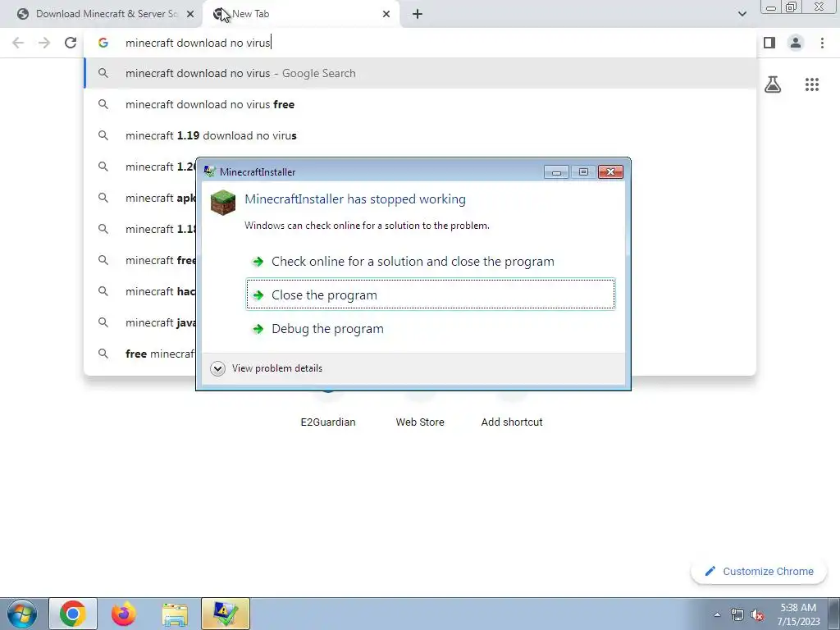Select the 'free minecraft' suggestion row

[139, 354]
